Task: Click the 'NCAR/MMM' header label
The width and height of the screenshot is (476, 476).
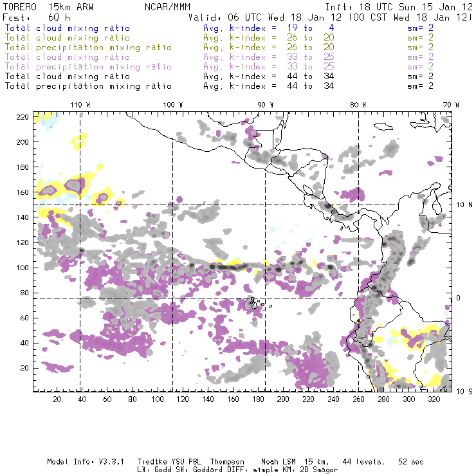Action: pyautogui.click(x=167, y=7)
